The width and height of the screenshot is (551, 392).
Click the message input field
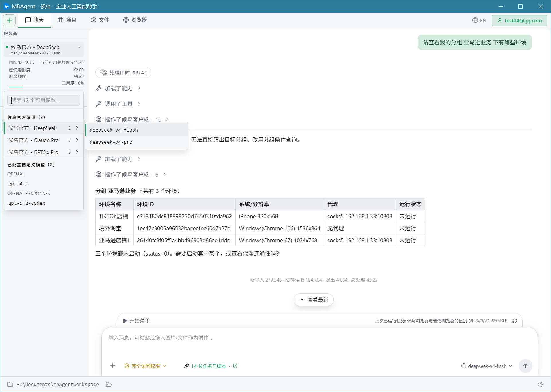(x=319, y=338)
